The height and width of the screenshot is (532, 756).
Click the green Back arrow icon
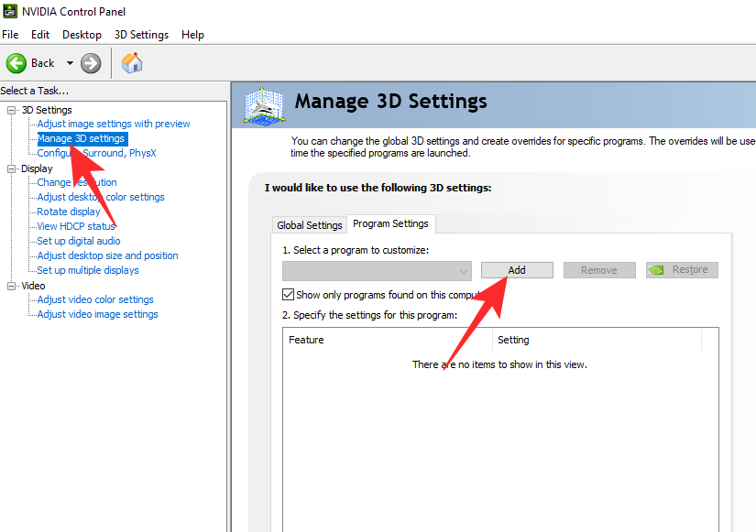pyautogui.click(x=16, y=63)
